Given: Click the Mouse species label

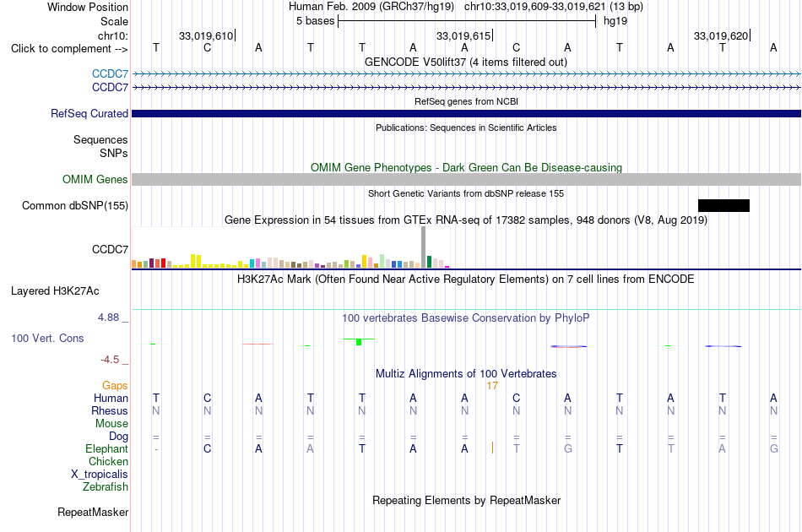Looking at the screenshot, I should (x=112, y=424).
